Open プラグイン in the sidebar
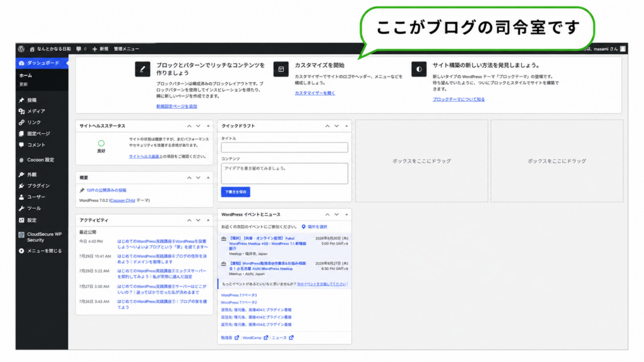This screenshot has width=644, height=362. point(38,186)
